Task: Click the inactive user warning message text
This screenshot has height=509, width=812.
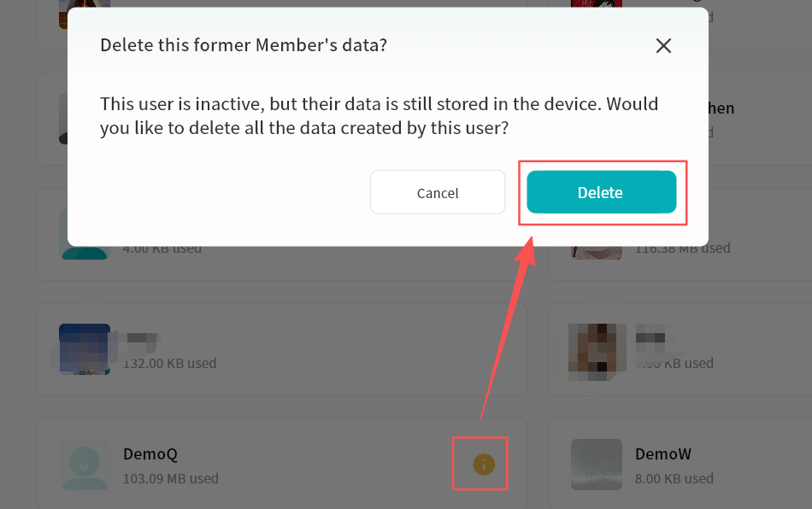Action: 379,116
